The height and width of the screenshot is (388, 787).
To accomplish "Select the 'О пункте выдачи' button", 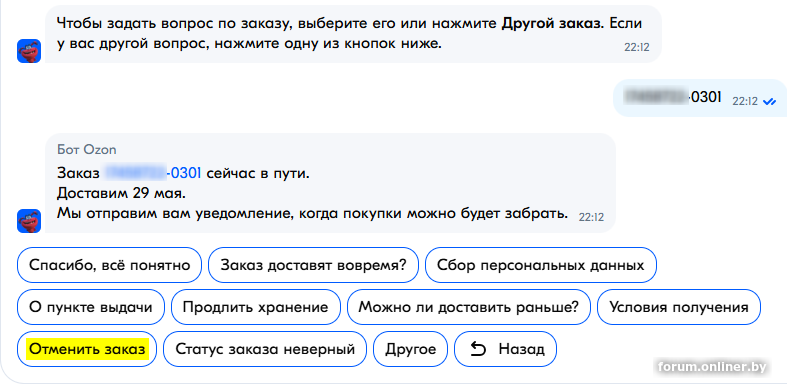I will tap(91, 307).
